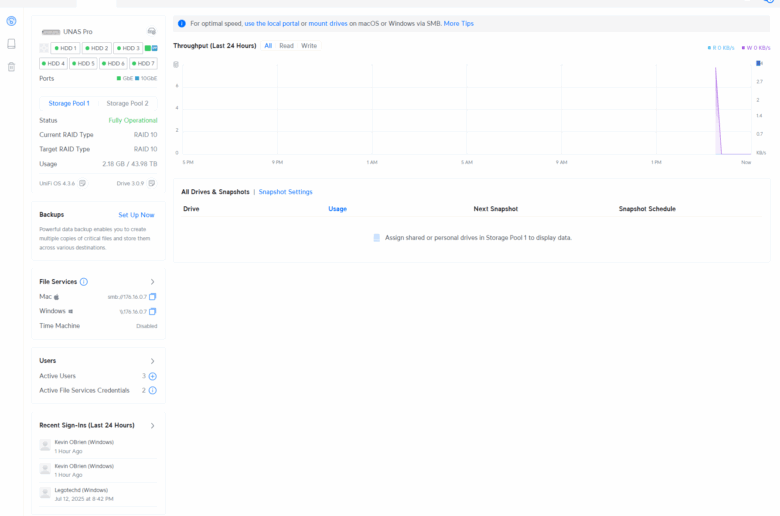Open UniFi OS 4.3.6 release notes icon
The height and width of the screenshot is (516, 780).
point(82,183)
